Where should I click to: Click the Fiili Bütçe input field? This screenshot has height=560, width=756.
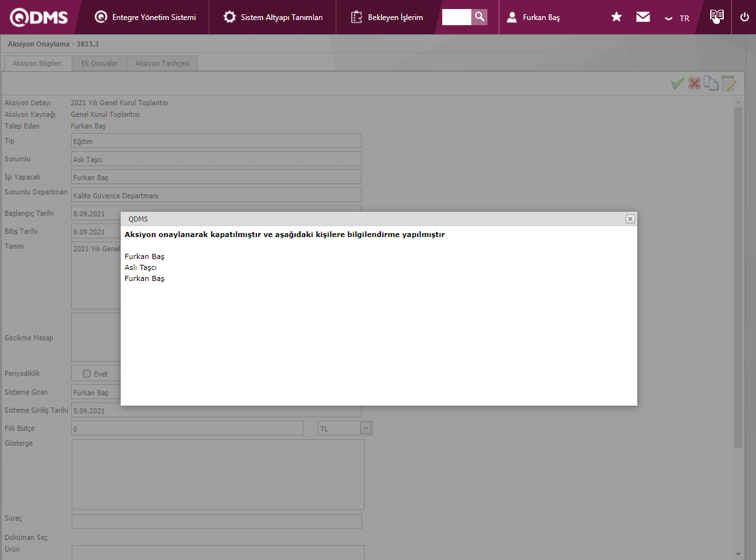(x=187, y=428)
